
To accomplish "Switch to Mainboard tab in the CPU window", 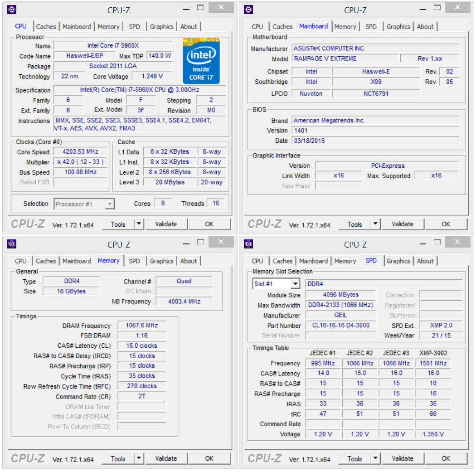I will pyautogui.click(x=77, y=27).
